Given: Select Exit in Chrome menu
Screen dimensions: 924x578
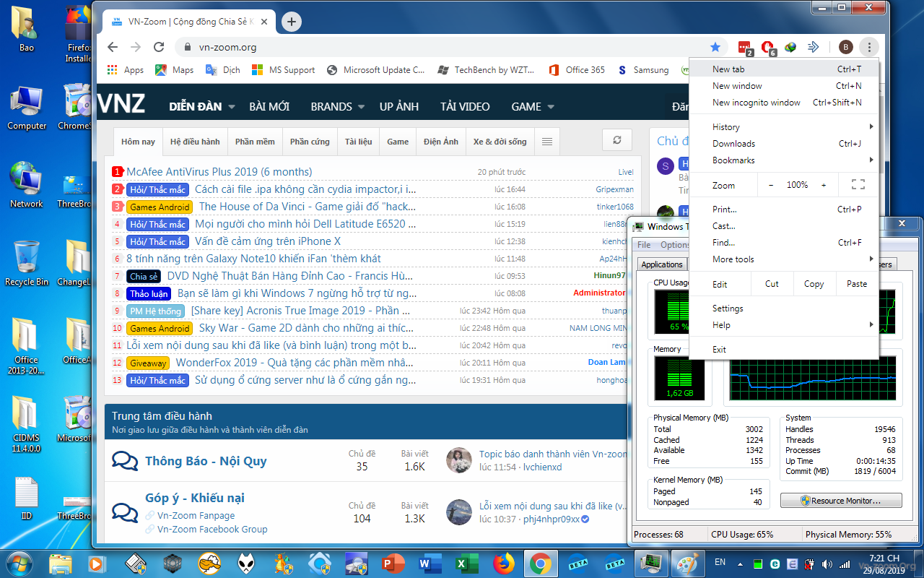Looking at the screenshot, I should click(x=784, y=350).
